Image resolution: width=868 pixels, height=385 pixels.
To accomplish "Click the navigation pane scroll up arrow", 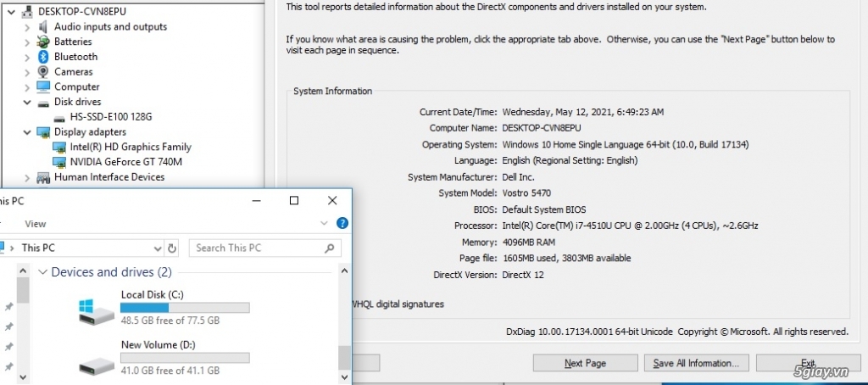I will [23, 271].
